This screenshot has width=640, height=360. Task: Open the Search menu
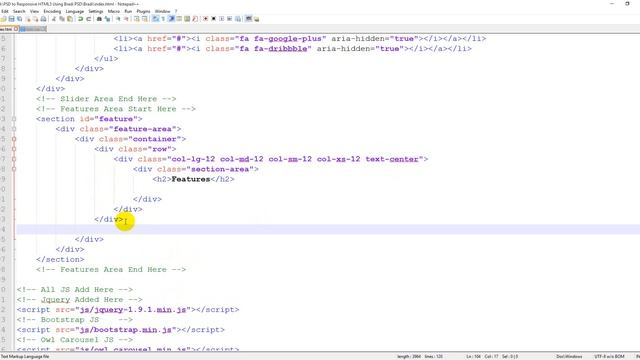[19, 11]
